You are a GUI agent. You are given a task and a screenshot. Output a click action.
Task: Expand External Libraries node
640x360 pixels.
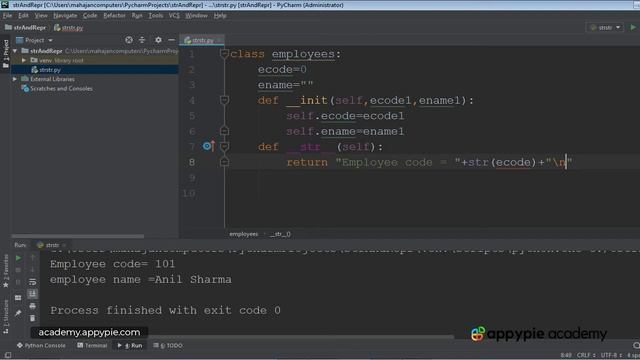tap(16, 79)
